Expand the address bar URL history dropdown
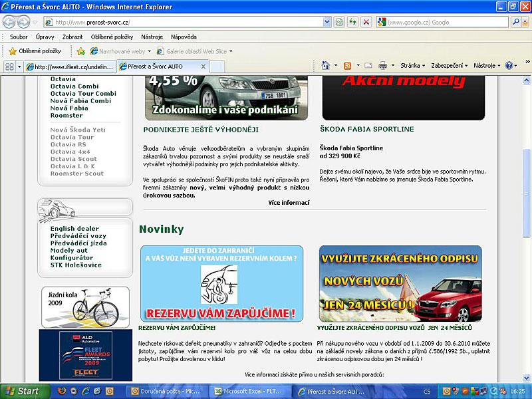Image resolution: width=532 pixels, height=399 pixels. (327, 23)
